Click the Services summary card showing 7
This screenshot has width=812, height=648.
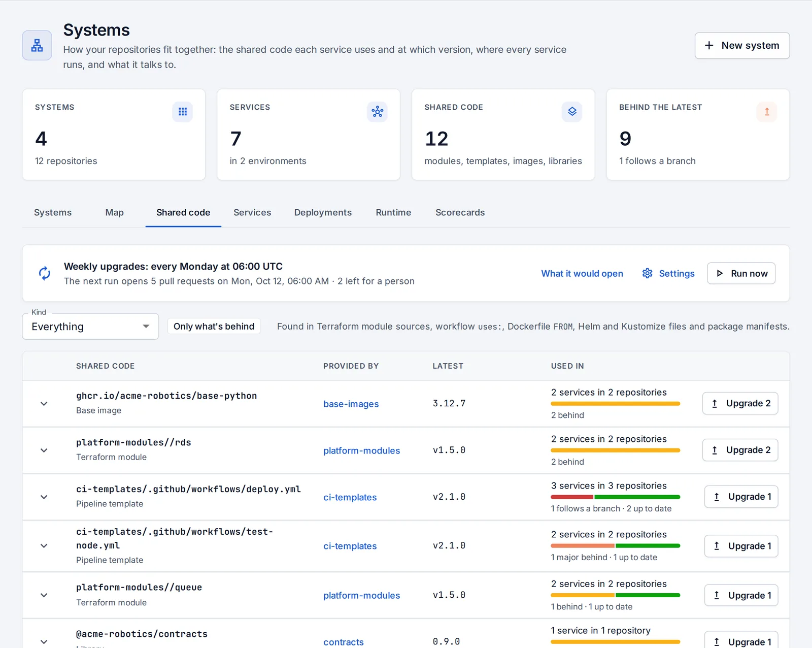tap(309, 135)
